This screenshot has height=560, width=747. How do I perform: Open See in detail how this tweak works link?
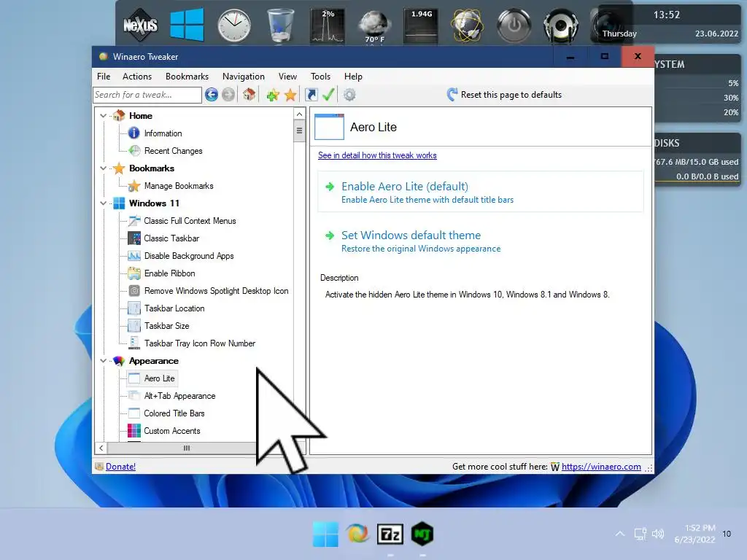tap(377, 155)
